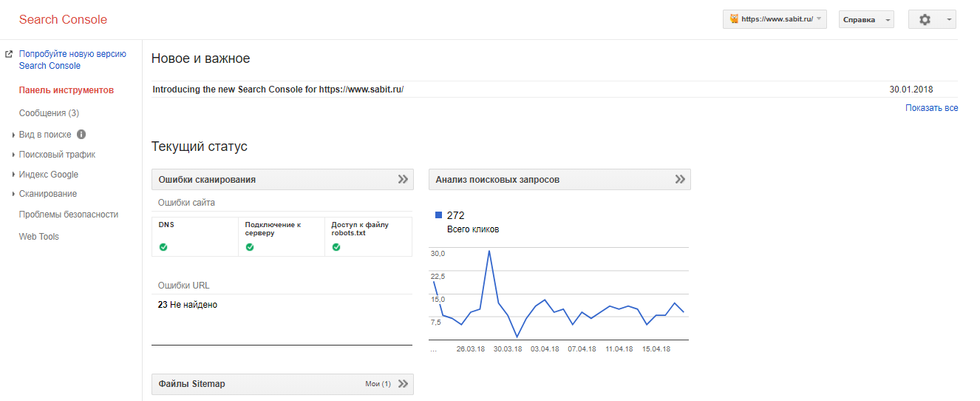Screen dimensions: 980x401
Task: Click the blue Всего кликов legend square
Action: coord(438,215)
